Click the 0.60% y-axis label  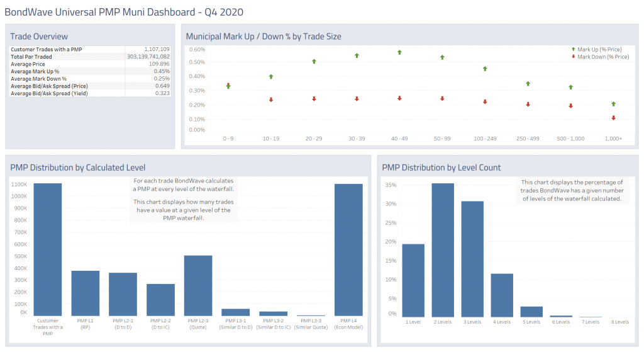[x=197, y=49]
